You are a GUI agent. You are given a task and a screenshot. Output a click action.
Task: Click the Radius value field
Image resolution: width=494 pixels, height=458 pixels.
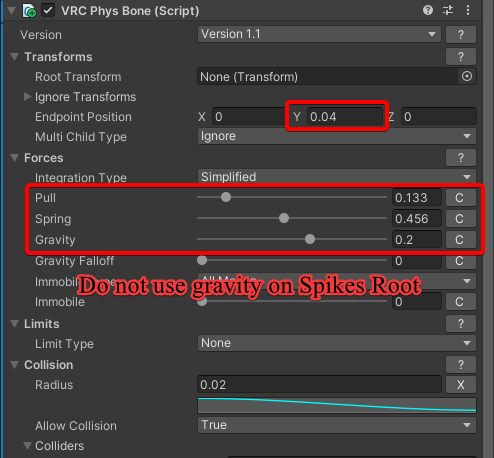coord(319,385)
